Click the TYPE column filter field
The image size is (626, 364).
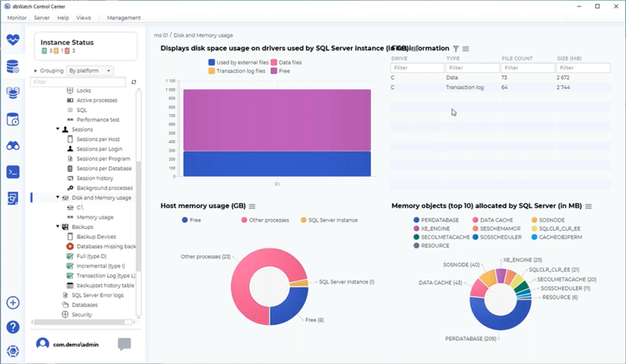[473, 68]
